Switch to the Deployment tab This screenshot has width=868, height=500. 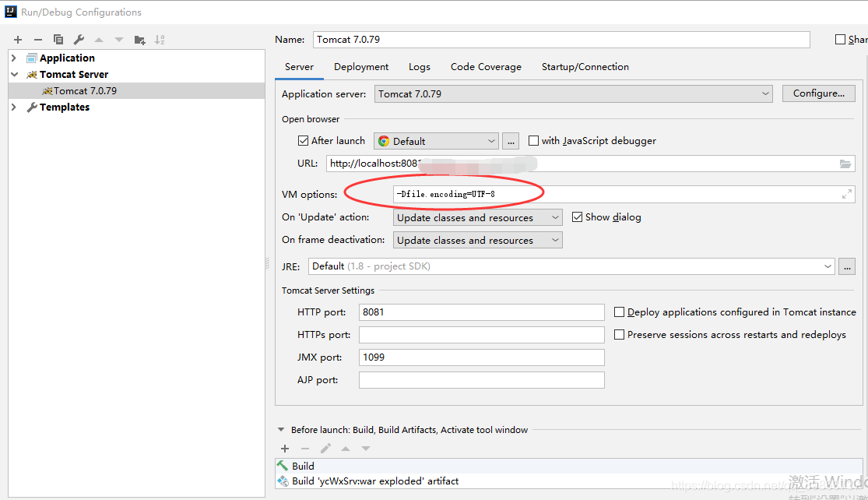coord(361,67)
